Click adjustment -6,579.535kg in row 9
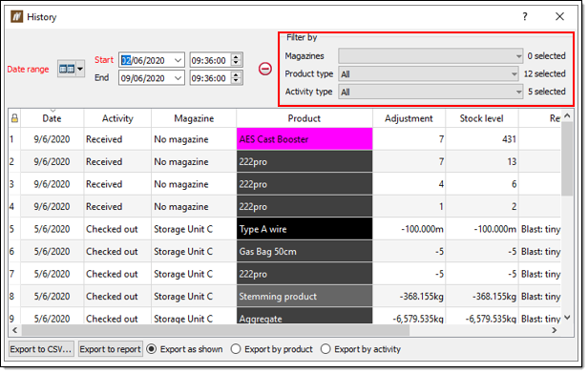Viewport: 588px width, 373px height. click(418, 319)
